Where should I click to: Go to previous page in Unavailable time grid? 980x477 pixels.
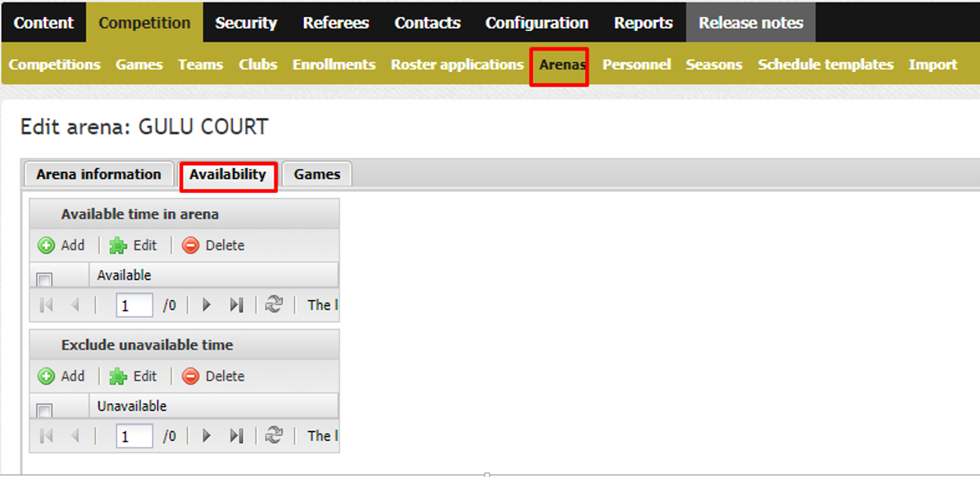75,436
